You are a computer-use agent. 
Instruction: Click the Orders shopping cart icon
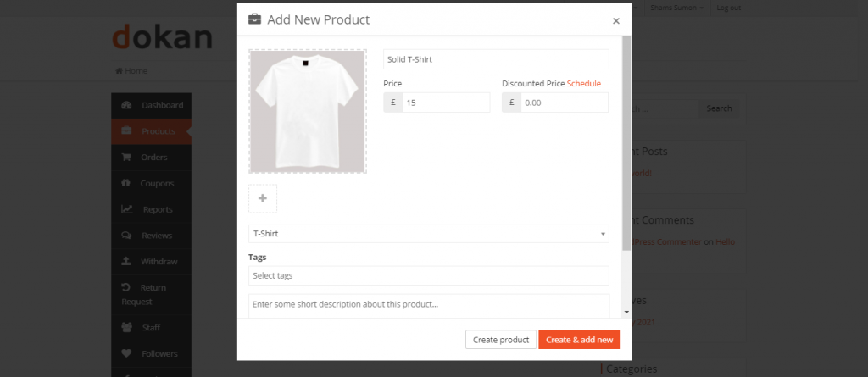126,158
